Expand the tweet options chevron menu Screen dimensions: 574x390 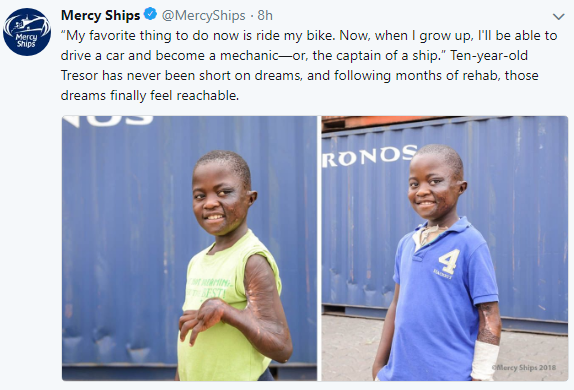click(x=559, y=16)
